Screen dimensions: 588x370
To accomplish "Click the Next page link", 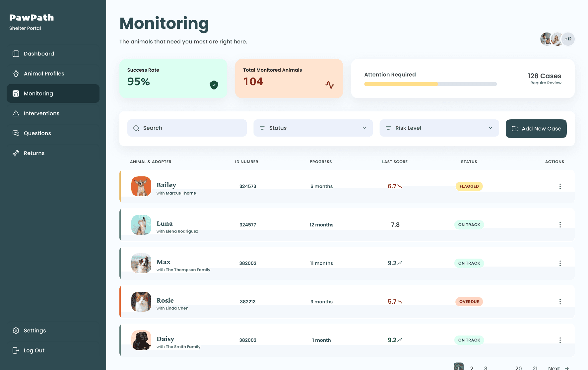I will click(558, 368).
